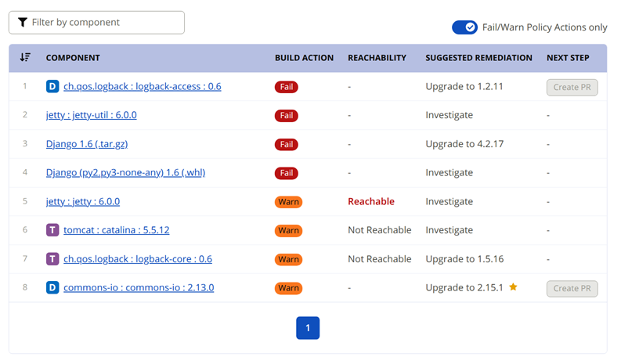The height and width of the screenshot is (364, 621).
Task: Click Investigate in jetty : jetty row
Action: pos(450,202)
